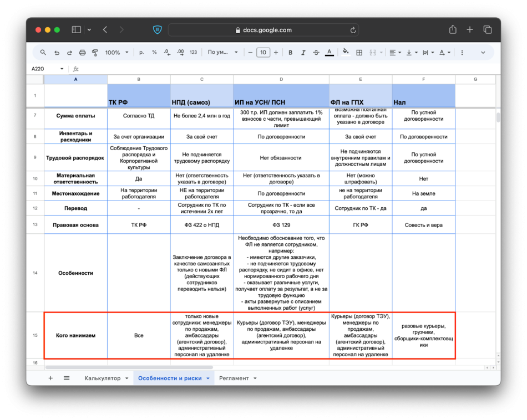This screenshot has height=420, width=527.
Task: Select column A header
Action: pyautogui.click(x=75, y=79)
